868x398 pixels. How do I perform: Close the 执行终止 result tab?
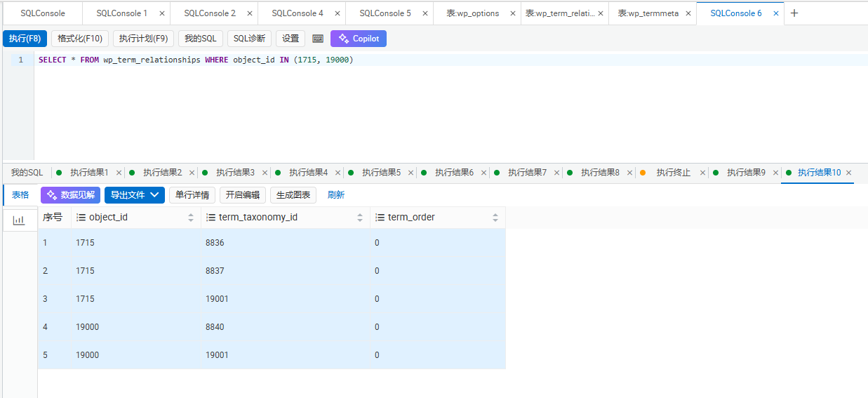702,173
